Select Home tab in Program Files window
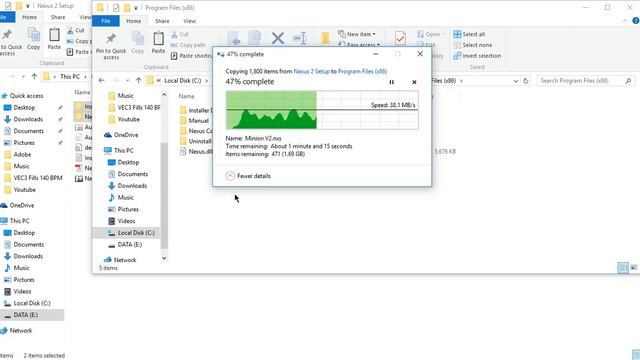This screenshot has width=640, height=360. 133,21
